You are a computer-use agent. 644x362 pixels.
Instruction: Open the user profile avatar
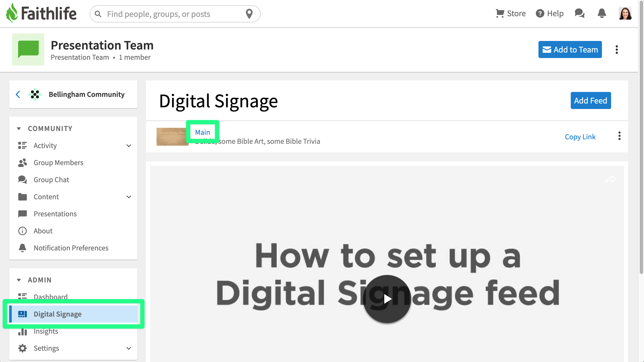625,13
